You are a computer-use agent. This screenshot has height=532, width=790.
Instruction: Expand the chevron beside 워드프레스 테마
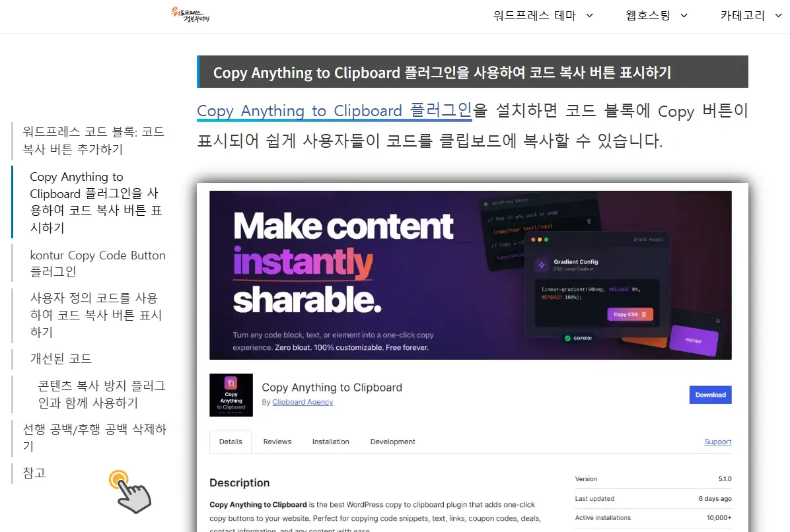[x=589, y=16]
